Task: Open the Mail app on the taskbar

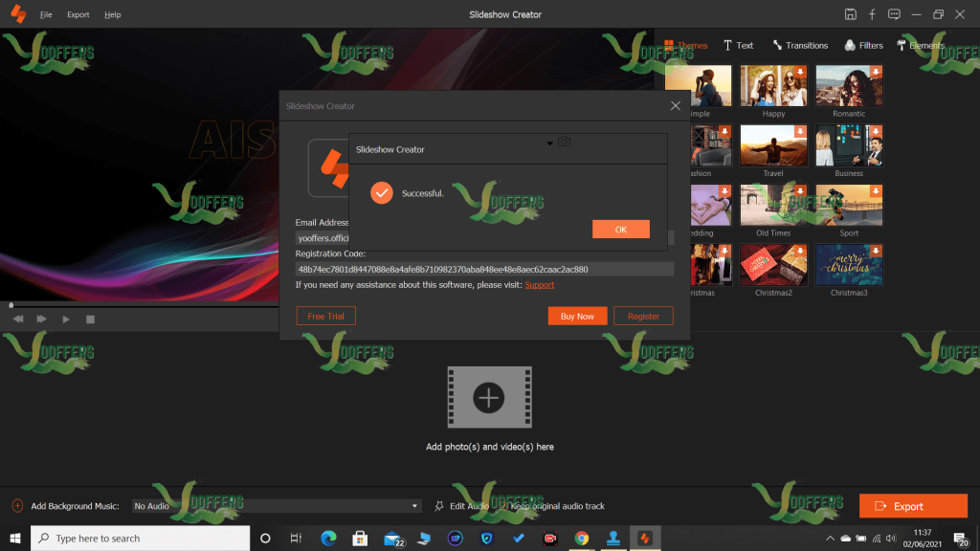Action: (x=392, y=538)
